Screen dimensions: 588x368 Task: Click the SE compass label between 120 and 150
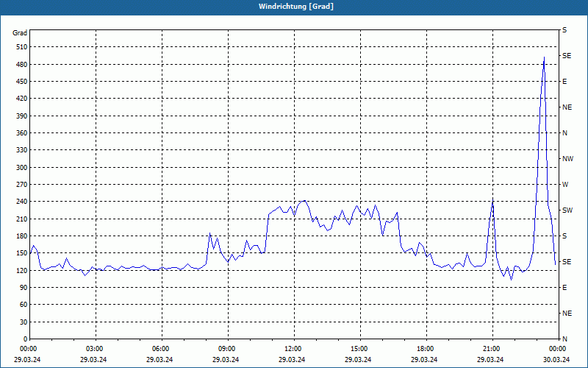click(x=567, y=262)
